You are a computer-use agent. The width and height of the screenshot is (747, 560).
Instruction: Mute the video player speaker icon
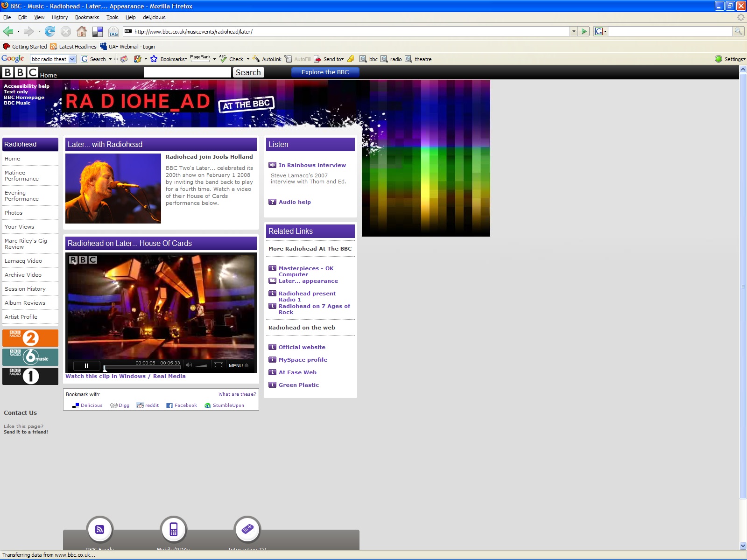tap(189, 365)
